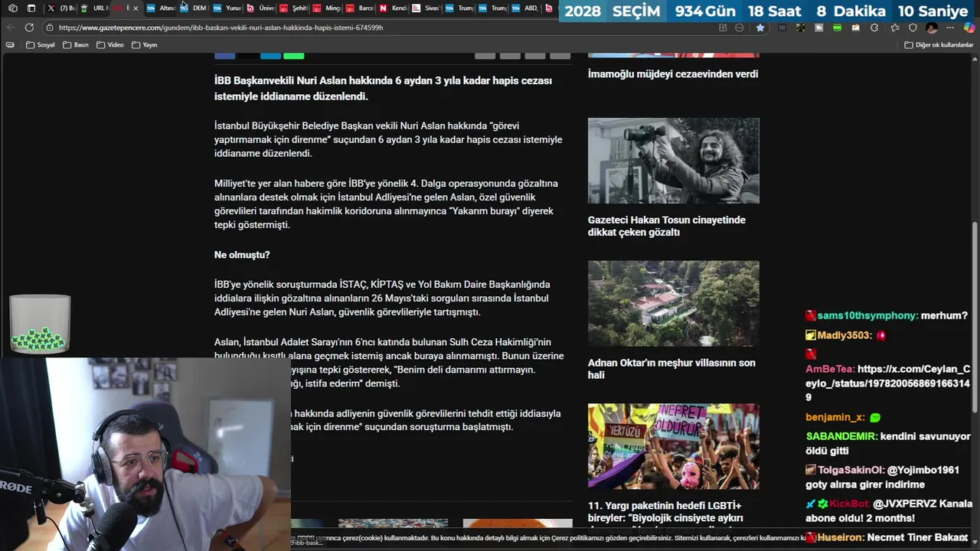Open the tab actions (vertical tabs) icon

click(31, 8)
